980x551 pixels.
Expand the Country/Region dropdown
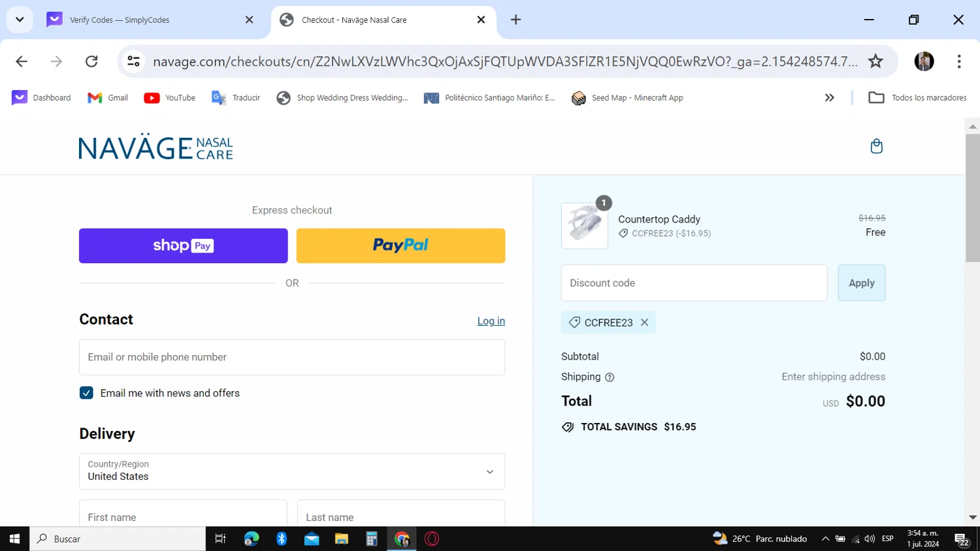point(292,471)
